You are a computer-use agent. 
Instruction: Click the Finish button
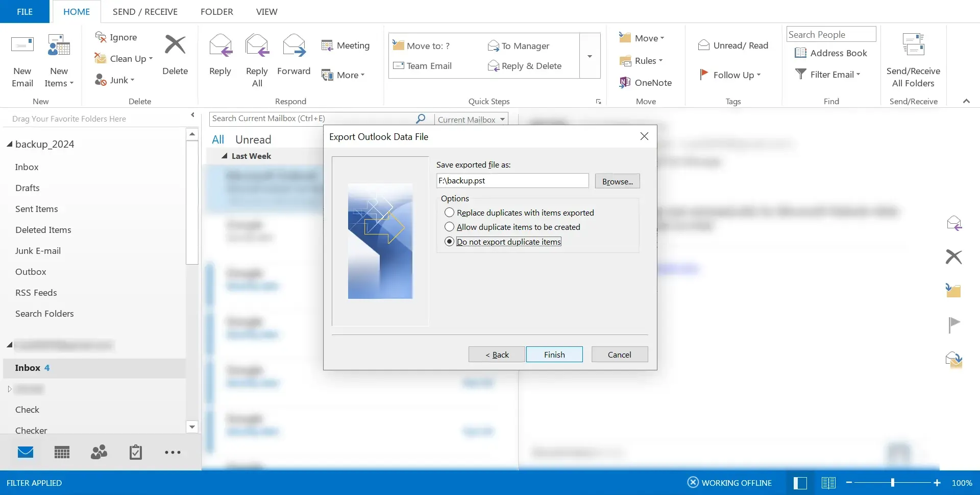554,355
